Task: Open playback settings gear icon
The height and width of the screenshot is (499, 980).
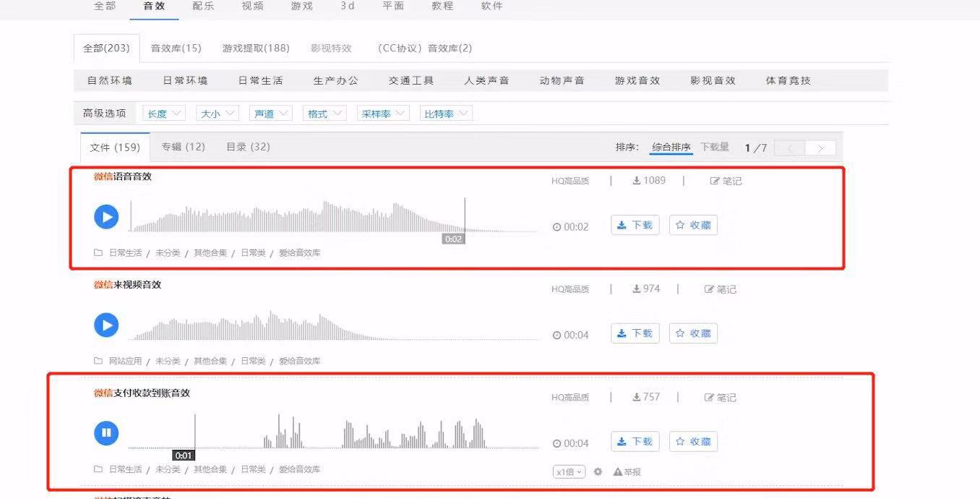Action: pos(598,472)
